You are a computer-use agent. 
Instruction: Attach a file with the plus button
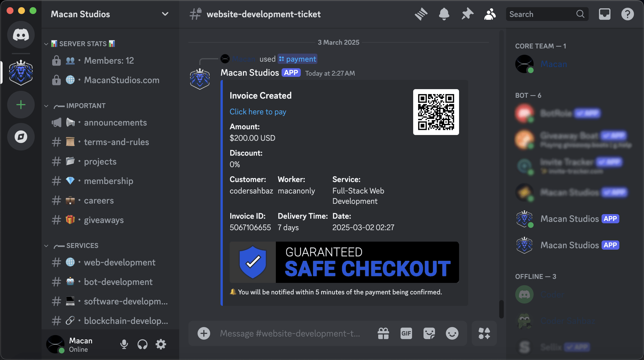coord(204,333)
